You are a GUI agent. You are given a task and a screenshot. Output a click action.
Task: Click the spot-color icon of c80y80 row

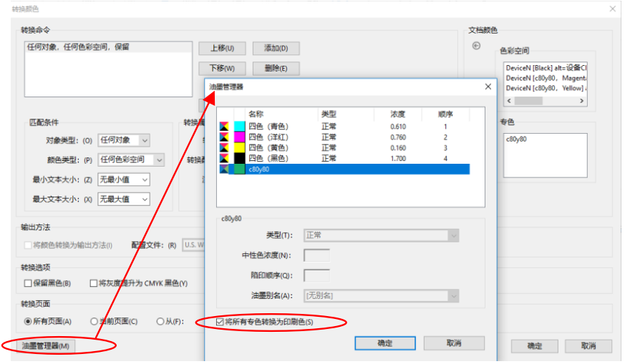[x=224, y=169]
